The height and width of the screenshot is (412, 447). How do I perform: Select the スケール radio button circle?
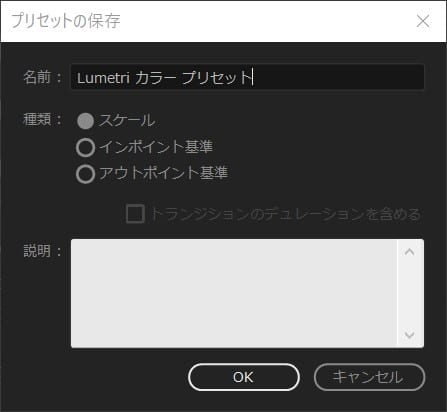tap(85, 121)
